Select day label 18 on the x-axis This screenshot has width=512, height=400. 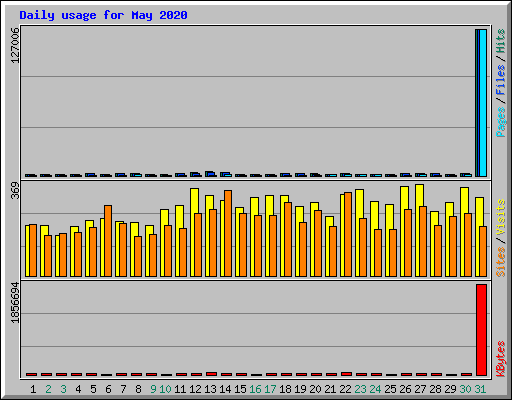285,389
